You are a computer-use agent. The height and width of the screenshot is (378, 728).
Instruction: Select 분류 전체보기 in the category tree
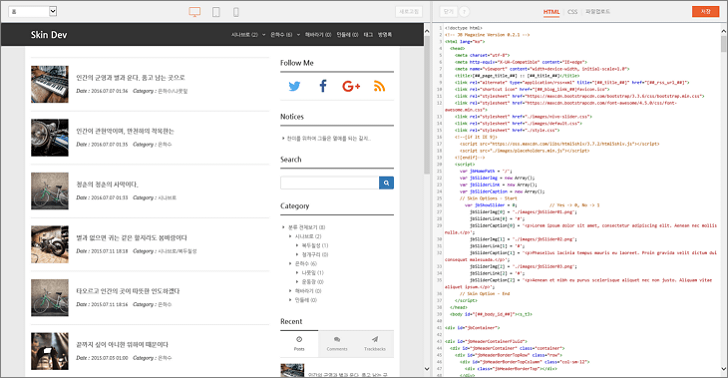coord(306,227)
